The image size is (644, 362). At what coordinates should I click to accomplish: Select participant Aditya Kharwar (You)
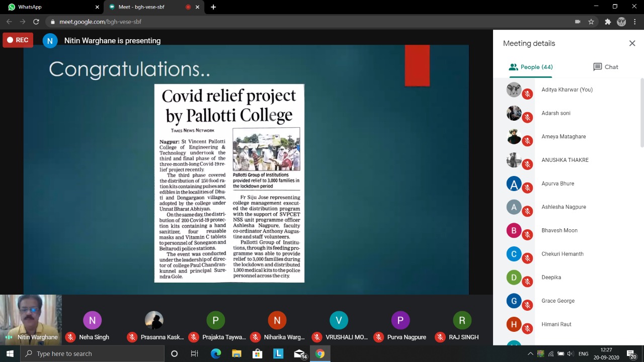click(567, 89)
